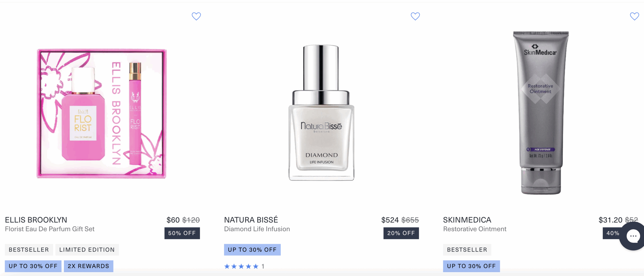
Task: Click the 2X REWARDS badge
Action: click(x=89, y=266)
